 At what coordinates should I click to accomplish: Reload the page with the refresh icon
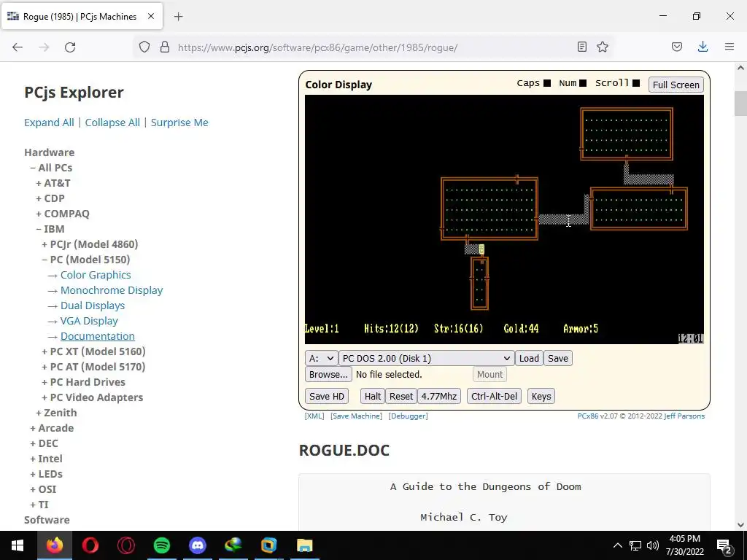tap(70, 47)
